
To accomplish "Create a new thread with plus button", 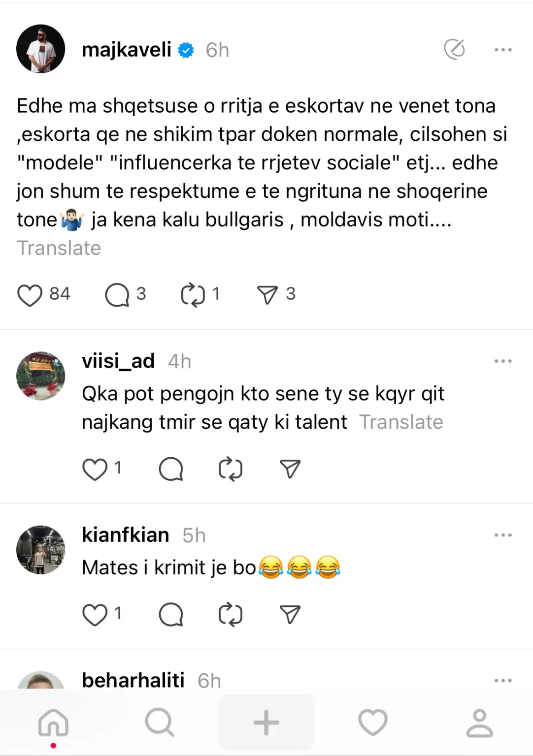I will pos(266,723).
